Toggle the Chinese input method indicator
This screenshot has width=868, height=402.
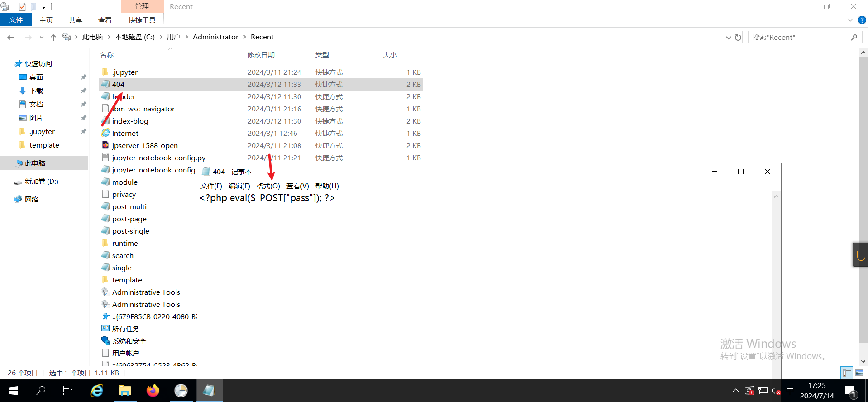tap(790, 391)
